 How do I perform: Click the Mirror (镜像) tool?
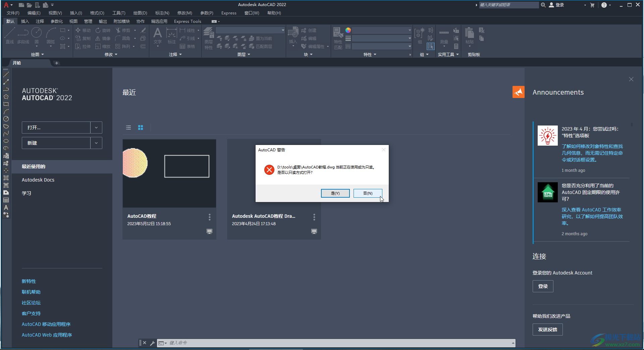pos(103,38)
